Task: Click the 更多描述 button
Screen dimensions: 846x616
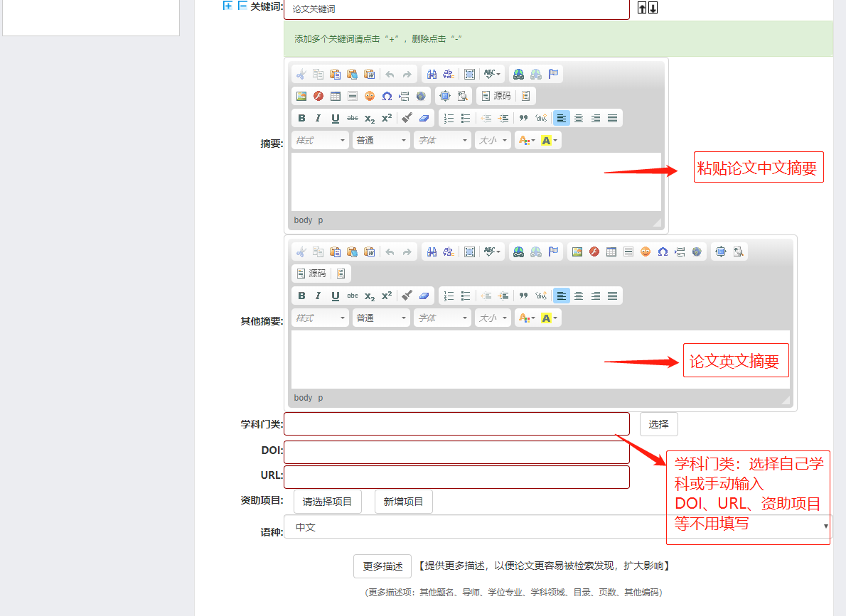Action: [x=382, y=566]
